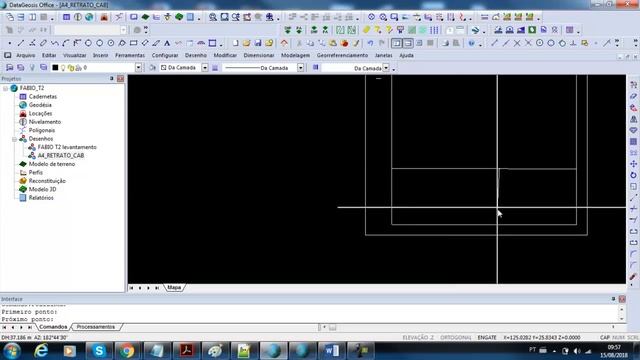Click the Open folder icon
640x360 pixels.
(x=247, y=43)
